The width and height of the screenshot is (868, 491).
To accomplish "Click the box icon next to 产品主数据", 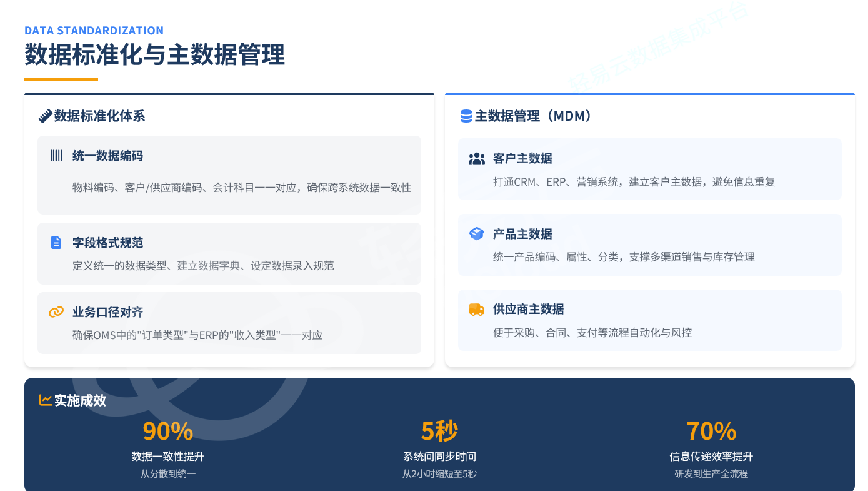I will click(x=477, y=234).
